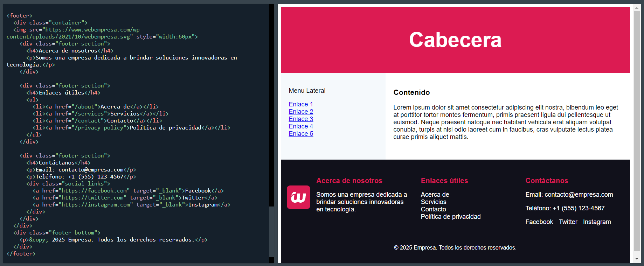Open the Enlace 2 link
This screenshot has height=266, width=644.
tap(301, 112)
